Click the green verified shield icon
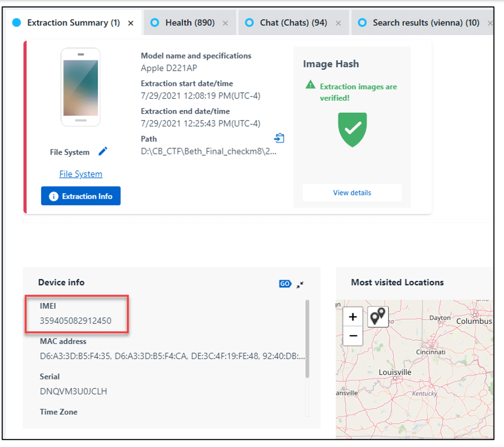 pos(352,129)
